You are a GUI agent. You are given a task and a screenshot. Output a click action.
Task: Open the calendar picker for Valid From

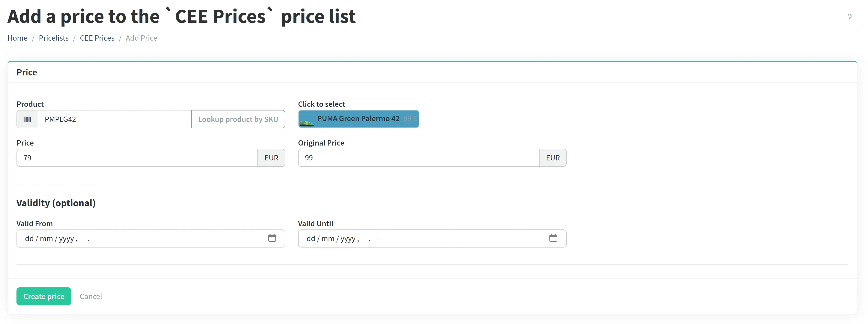coord(272,238)
